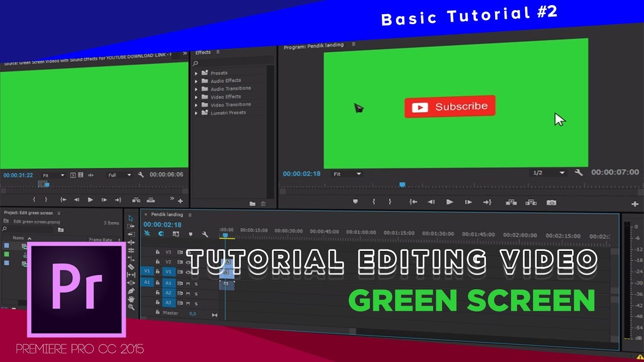This screenshot has width=644, height=362.
Task: Go to Out point in Source monitor
Action: (x=118, y=200)
